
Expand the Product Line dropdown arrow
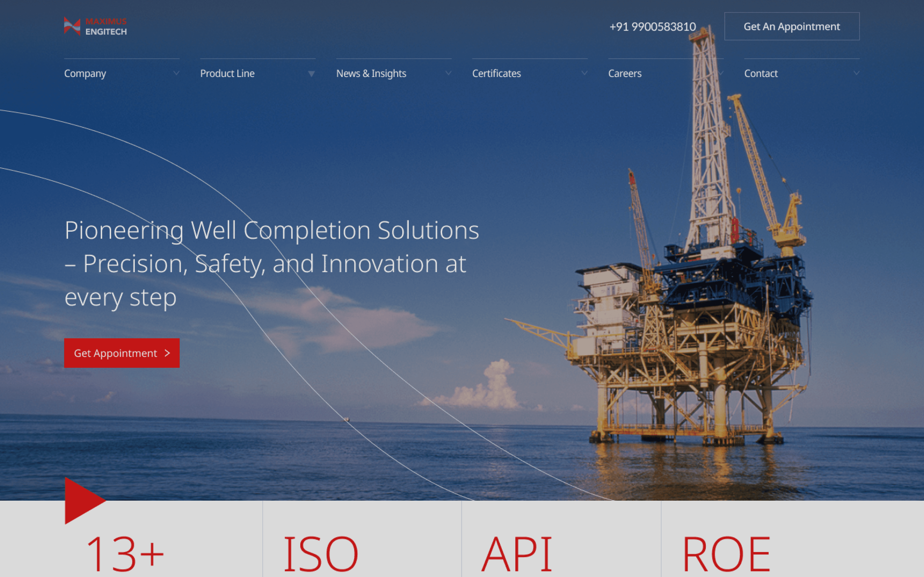(312, 74)
